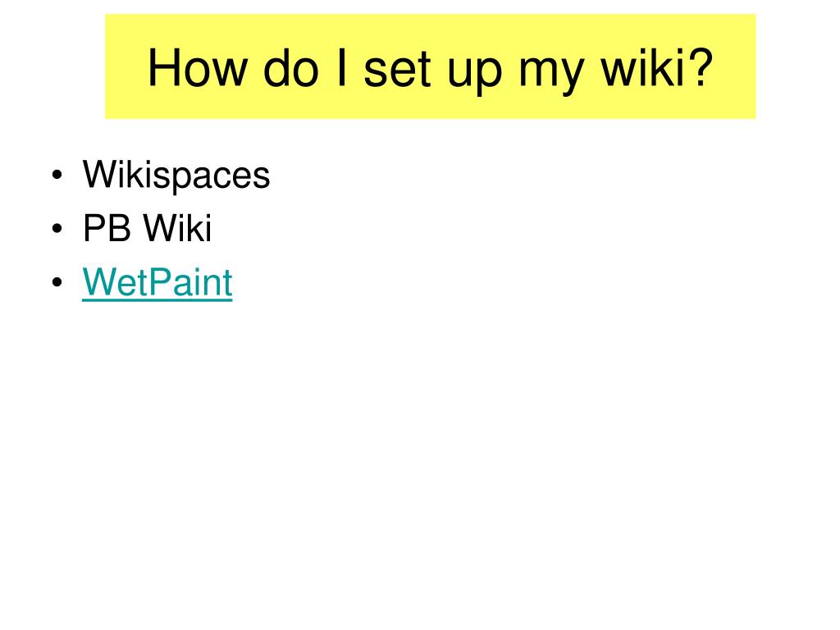Screen dimensions: 840x630
Task: Click the bullet dot before WetPaint
Action: (57, 282)
